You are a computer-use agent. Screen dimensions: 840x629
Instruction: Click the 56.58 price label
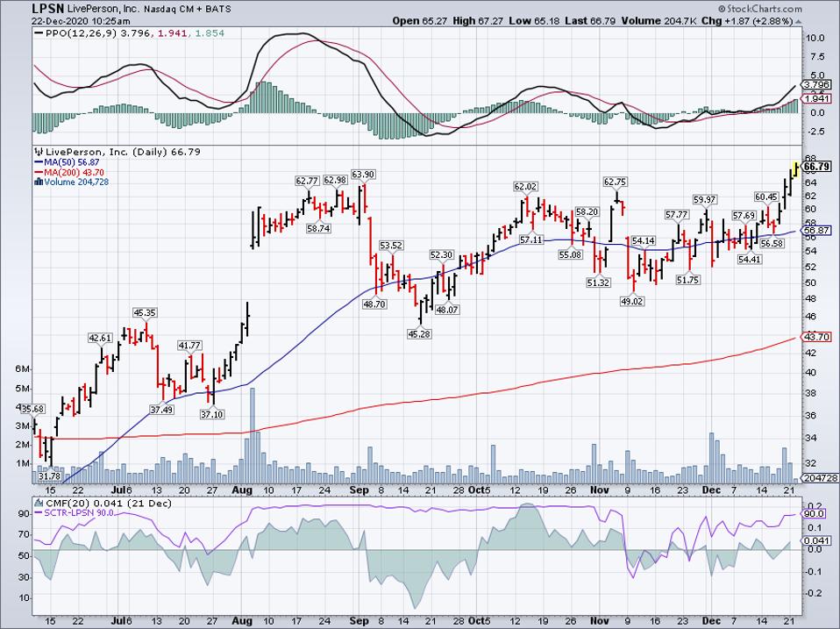(772, 243)
